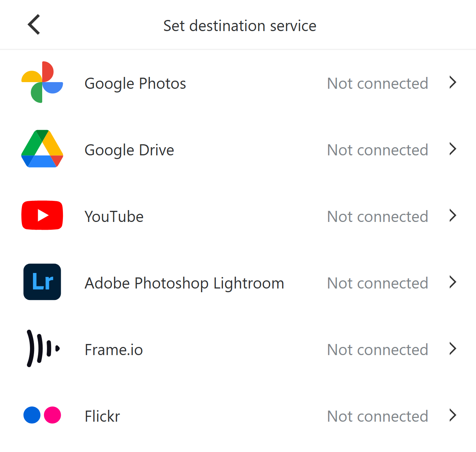This screenshot has height=452, width=476.
Task: Click Google Photos "Not connected" status text
Action: (378, 84)
